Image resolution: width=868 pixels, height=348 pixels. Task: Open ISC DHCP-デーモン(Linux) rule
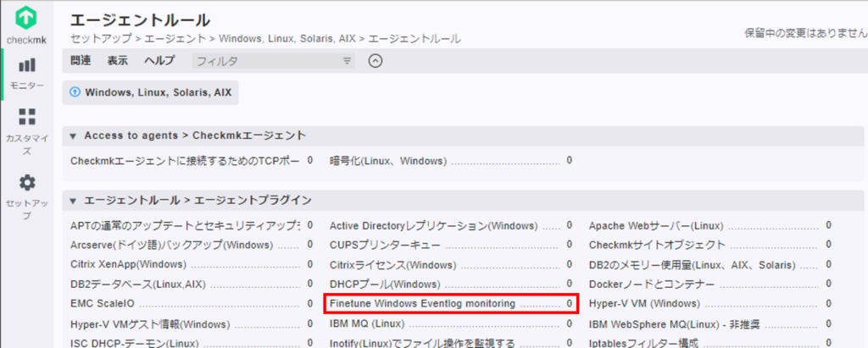[x=135, y=342]
